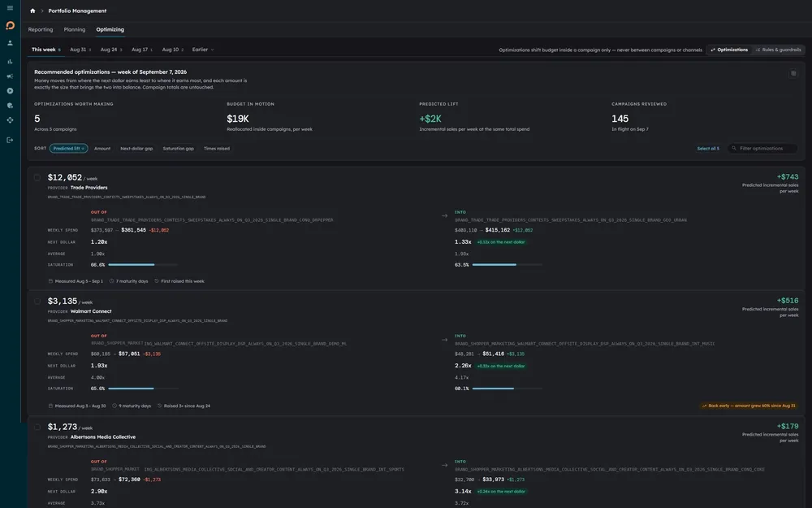Image resolution: width=812 pixels, height=508 pixels.
Task: Expand the Earlier weeks dropdown
Action: point(202,50)
